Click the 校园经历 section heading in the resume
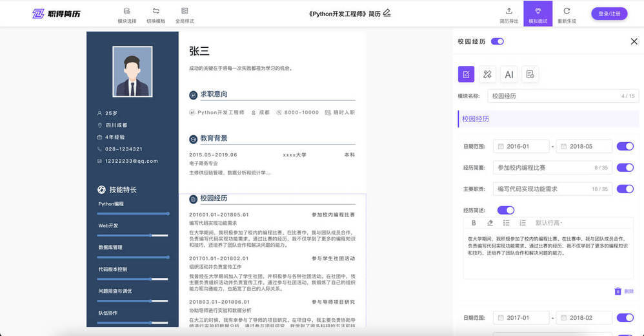This screenshot has width=644, height=336. click(x=214, y=198)
